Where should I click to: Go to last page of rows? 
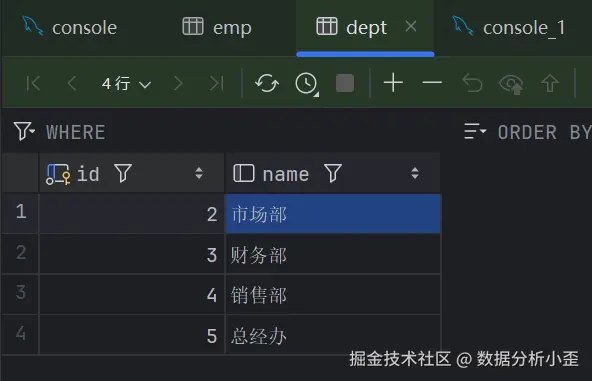pyautogui.click(x=216, y=83)
